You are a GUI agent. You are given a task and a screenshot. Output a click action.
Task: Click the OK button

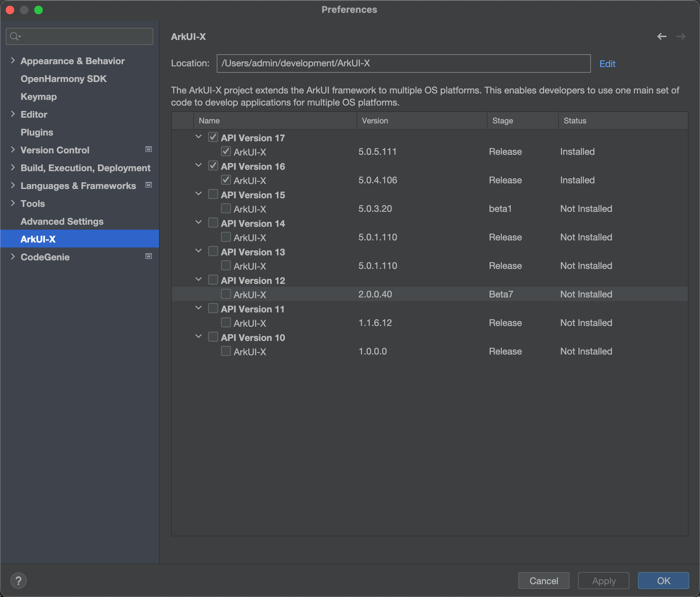[x=664, y=581]
